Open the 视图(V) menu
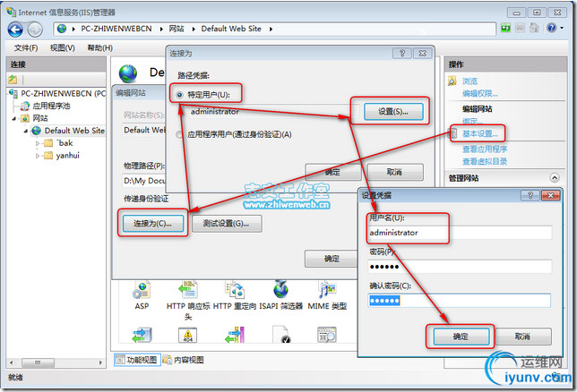This screenshot has height=392, width=577. pos(63,47)
